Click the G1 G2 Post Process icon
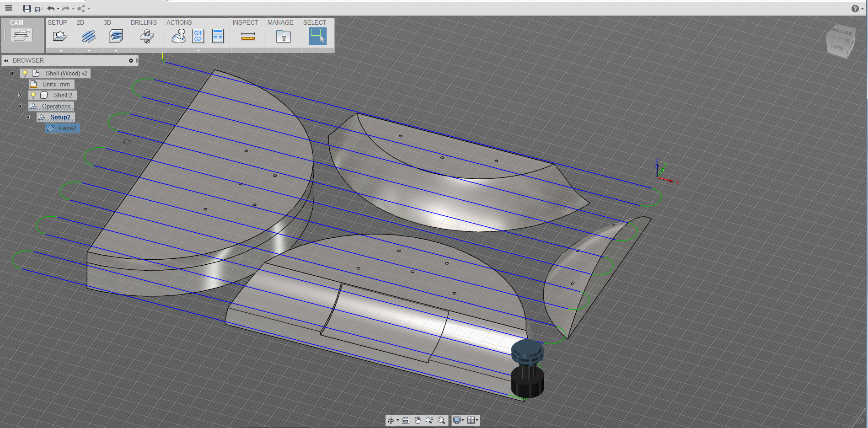The width and height of the screenshot is (868, 428). (x=198, y=36)
